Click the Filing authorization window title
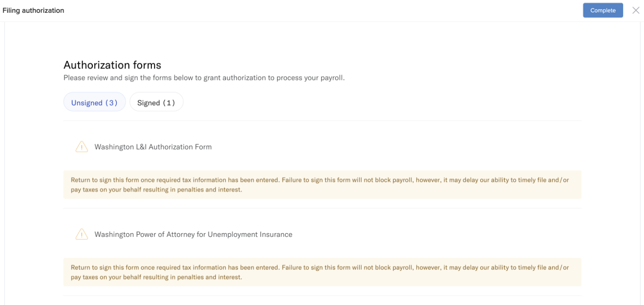The image size is (644, 305). point(33,10)
